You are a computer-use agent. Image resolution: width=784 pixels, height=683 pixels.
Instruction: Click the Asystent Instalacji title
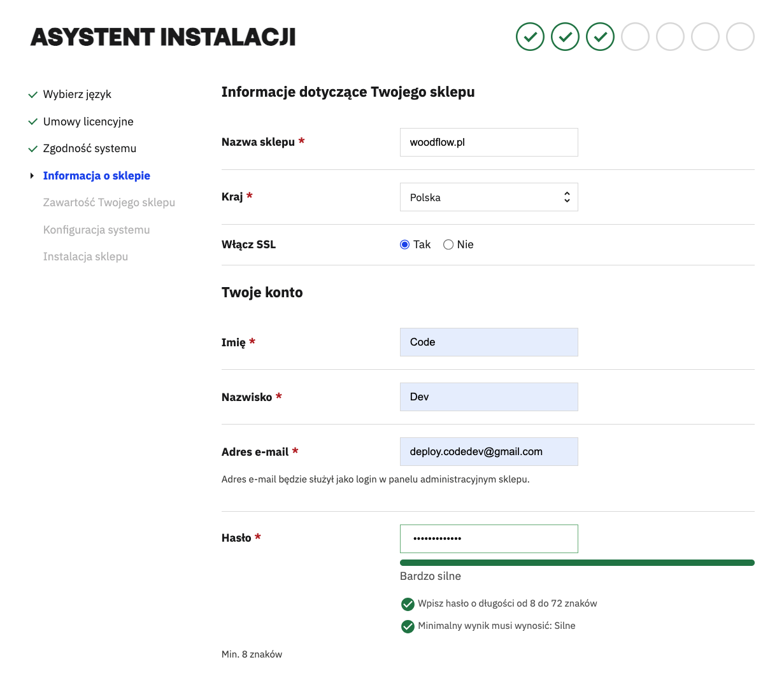163,37
